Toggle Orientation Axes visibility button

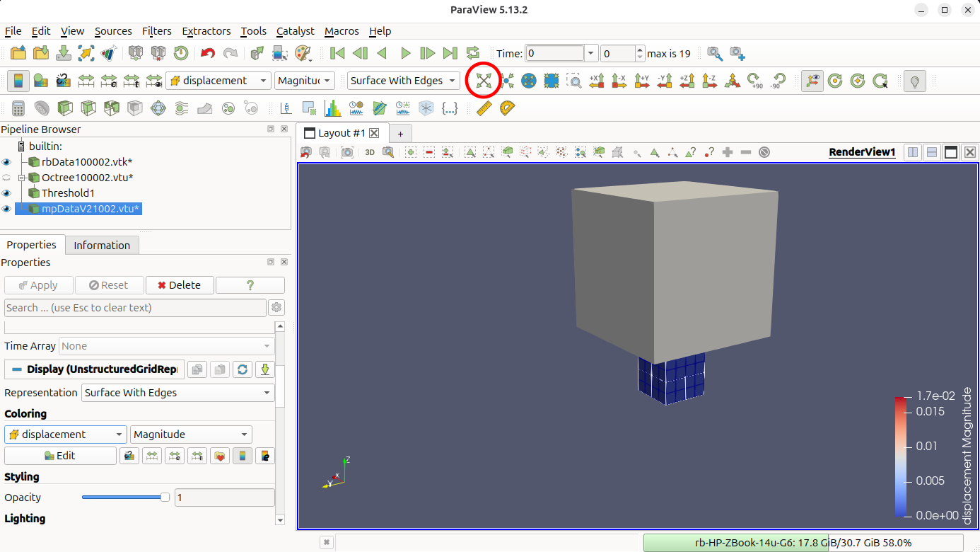(812, 81)
